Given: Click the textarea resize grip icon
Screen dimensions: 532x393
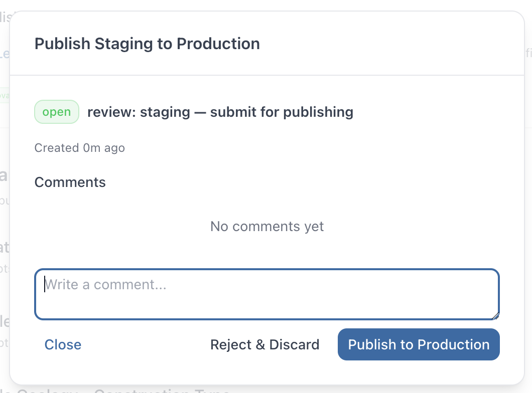Looking at the screenshot, I should (x=496, y=315).
